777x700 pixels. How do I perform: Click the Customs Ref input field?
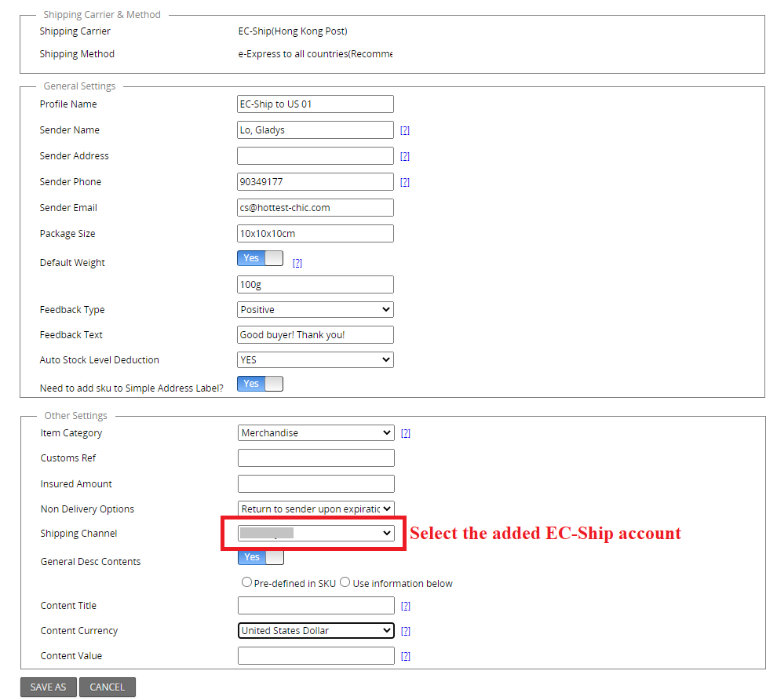316,458
